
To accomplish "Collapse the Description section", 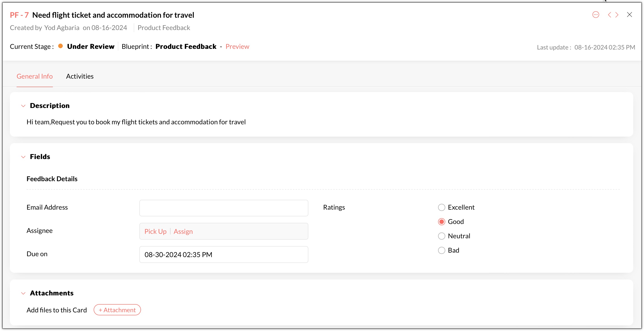I will click(23, 106).
